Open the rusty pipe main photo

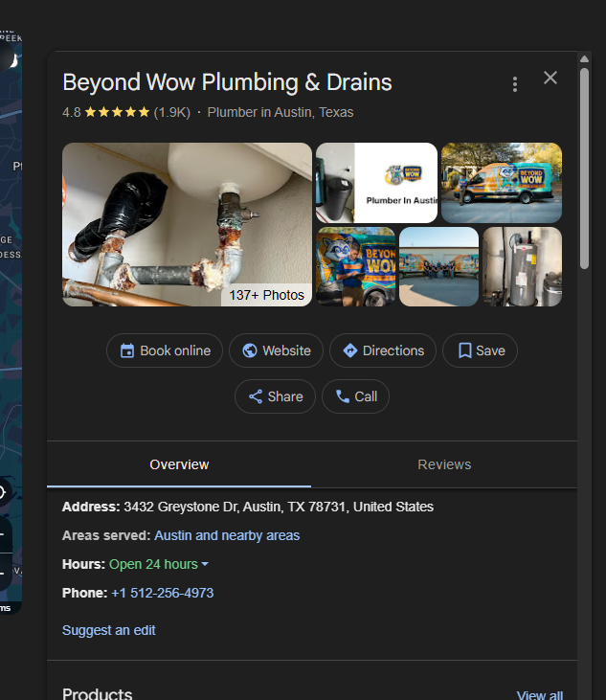187,224
